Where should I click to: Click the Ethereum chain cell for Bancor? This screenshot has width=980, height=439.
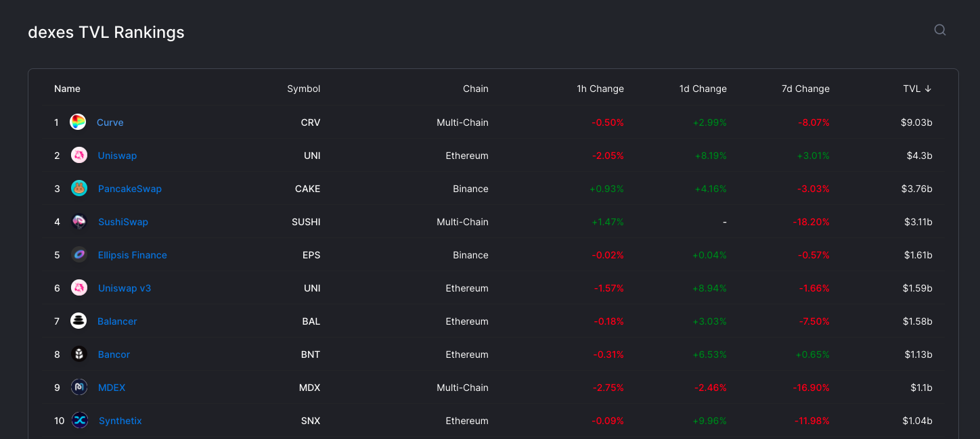(x=467, y=354)
